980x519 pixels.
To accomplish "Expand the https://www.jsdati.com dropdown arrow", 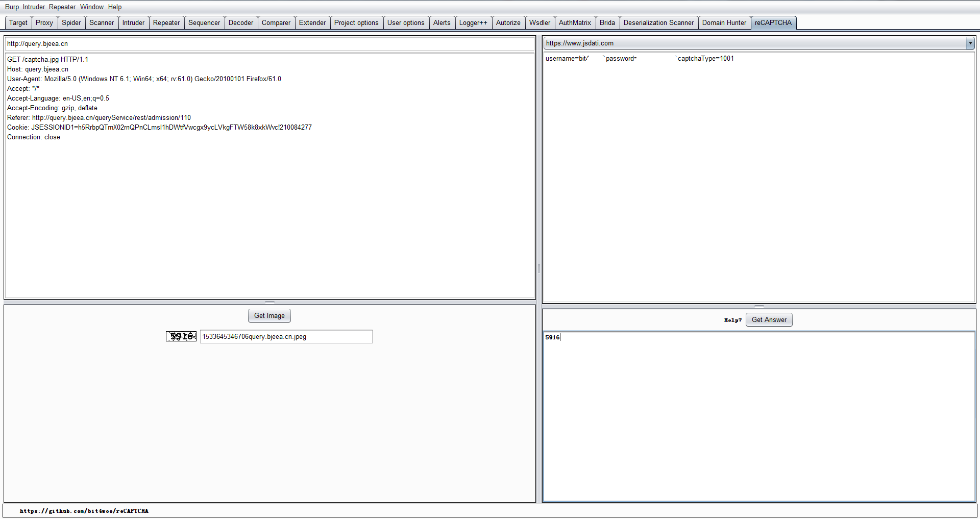I will (x=970, y=43).
